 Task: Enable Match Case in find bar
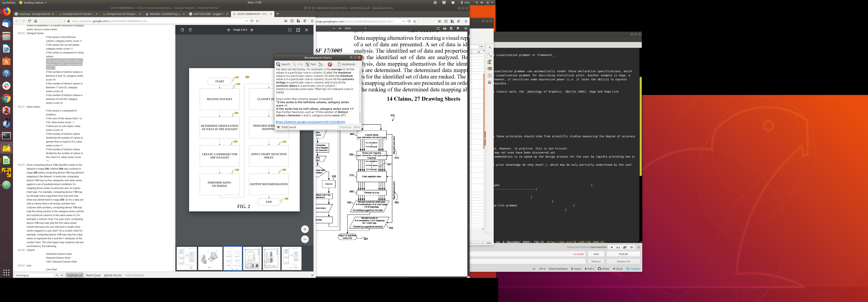pyautogui.click(x=93, y=275)
